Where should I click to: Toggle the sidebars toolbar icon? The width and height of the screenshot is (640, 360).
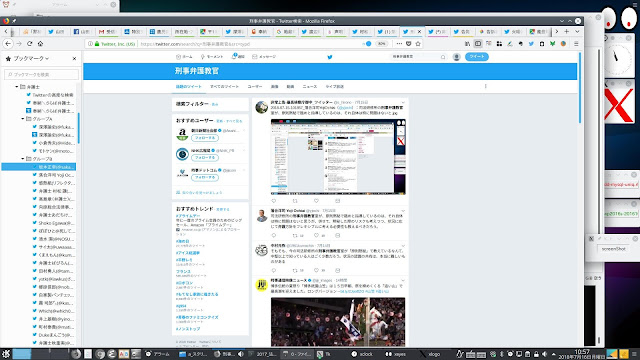478,44
